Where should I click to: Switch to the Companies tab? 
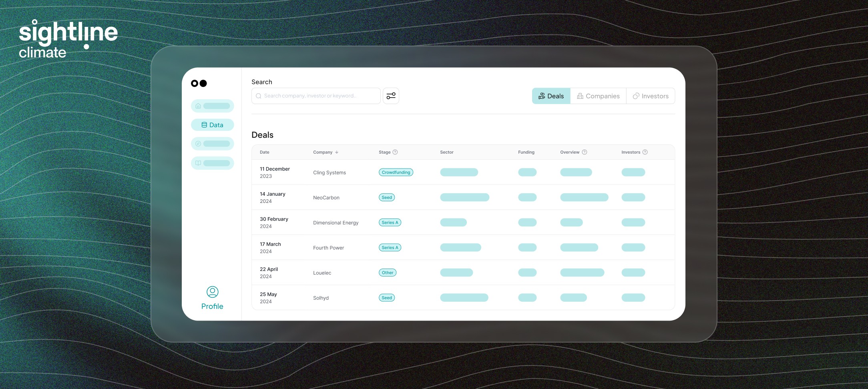[598, 96]
